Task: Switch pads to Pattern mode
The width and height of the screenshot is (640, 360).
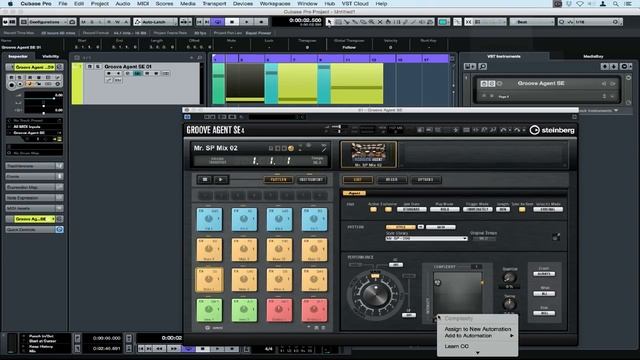Action: (x=278, y=180)
